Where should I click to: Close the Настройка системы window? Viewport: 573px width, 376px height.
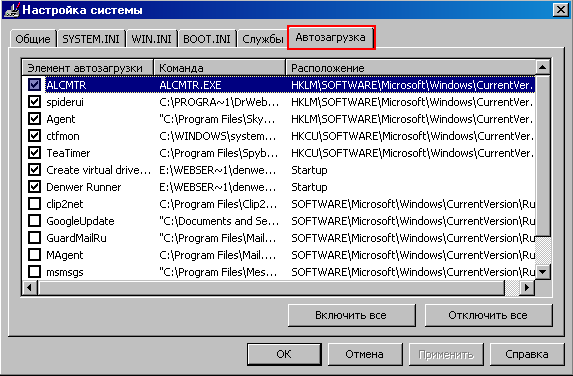coord(561,10)
